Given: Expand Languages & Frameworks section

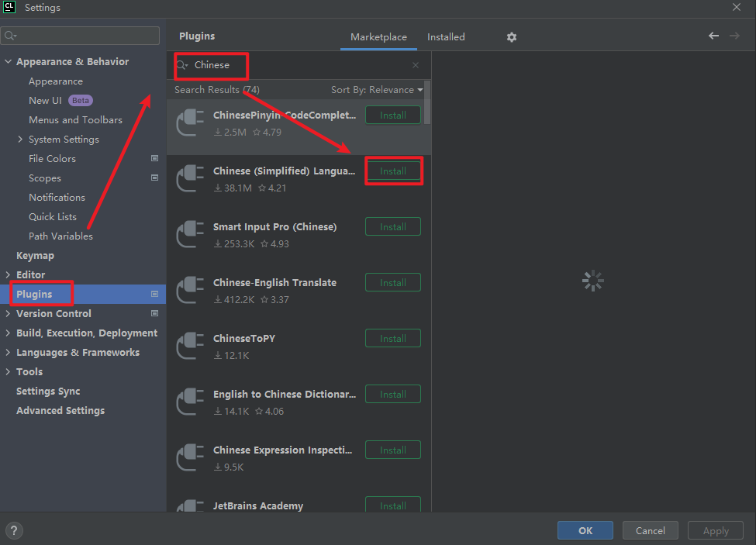Looking at the screenshot, I should click(8, 352).
